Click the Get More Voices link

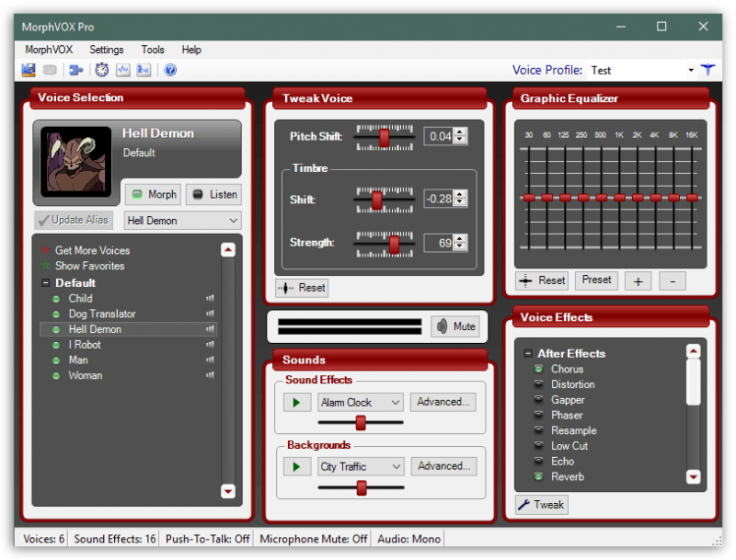[x=92, y=250]
